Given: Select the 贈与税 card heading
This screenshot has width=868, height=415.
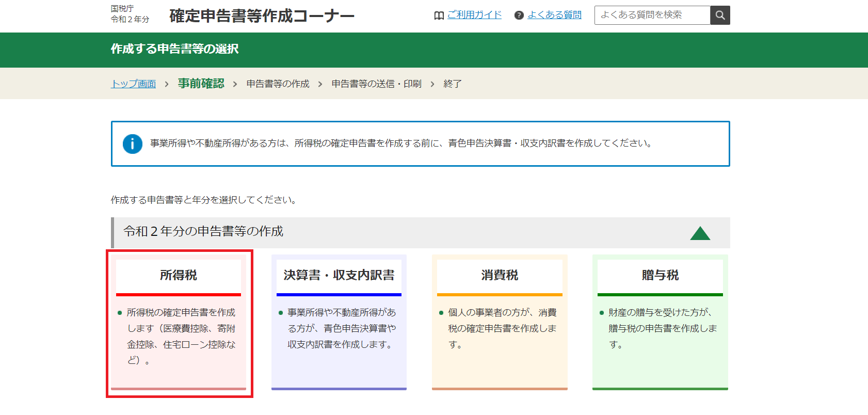Looking at the screenshot, I should [x=660, y=275].
